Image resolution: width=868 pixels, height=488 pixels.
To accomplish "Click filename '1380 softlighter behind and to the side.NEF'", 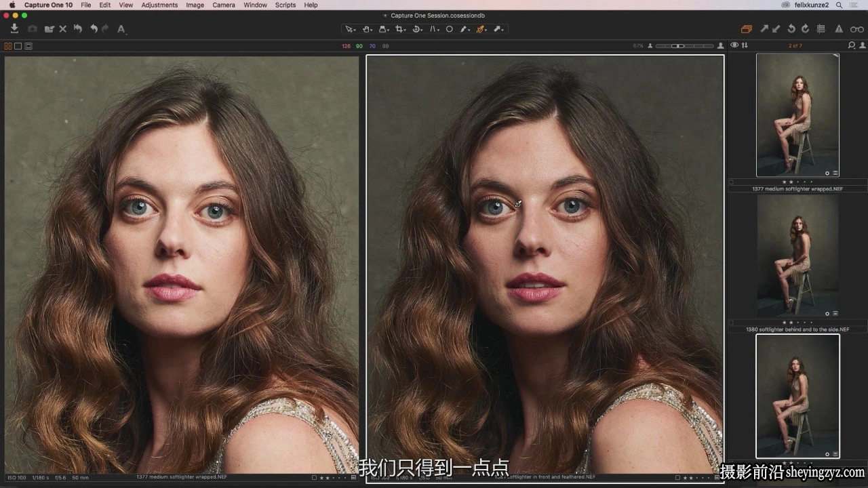I will (x=797, y=329).
